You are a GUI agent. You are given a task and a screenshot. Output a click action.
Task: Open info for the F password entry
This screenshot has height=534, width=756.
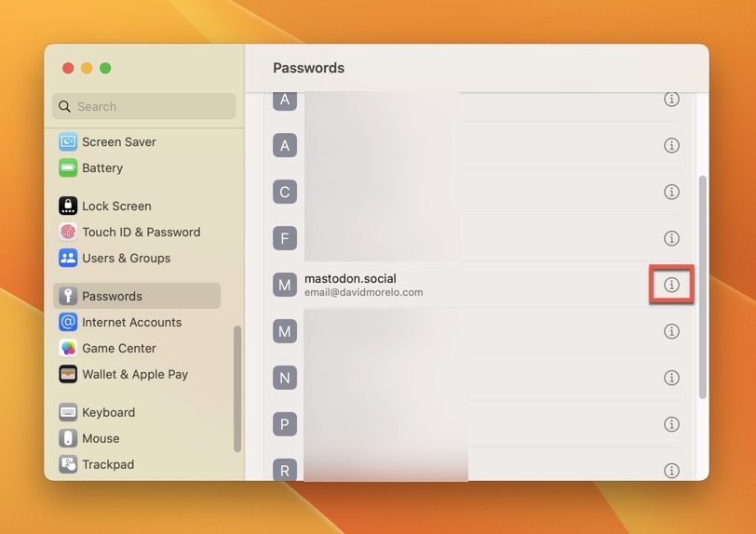(671, 238)
